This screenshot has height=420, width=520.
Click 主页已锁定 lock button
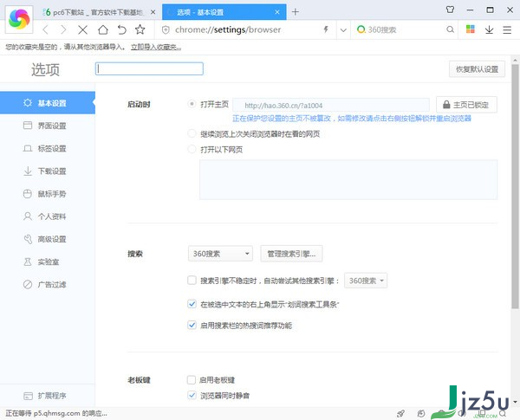(466, 105)
